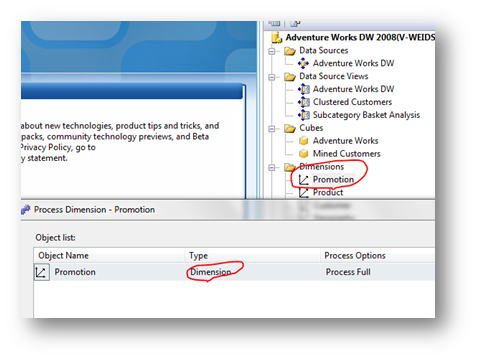The width and height of the screenshot is (477, 360).
Task: Select Adventure Works DW under Data Sources
Action: (353, 63)
